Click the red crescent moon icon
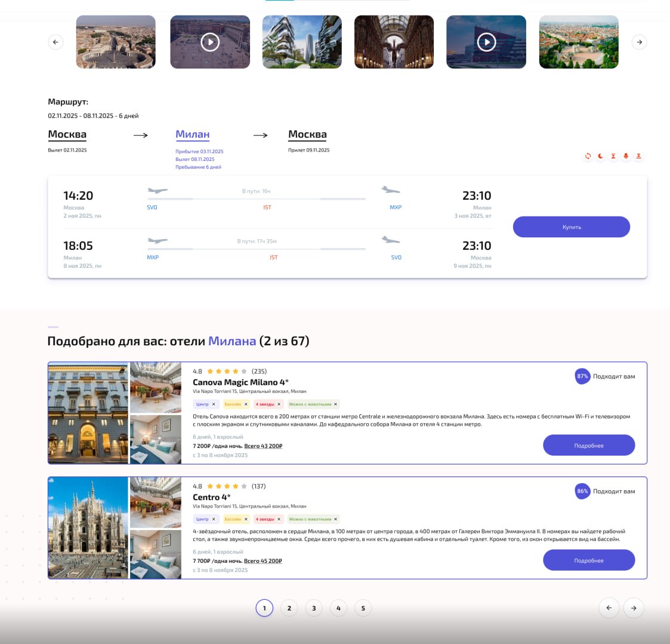 (600, 156)
